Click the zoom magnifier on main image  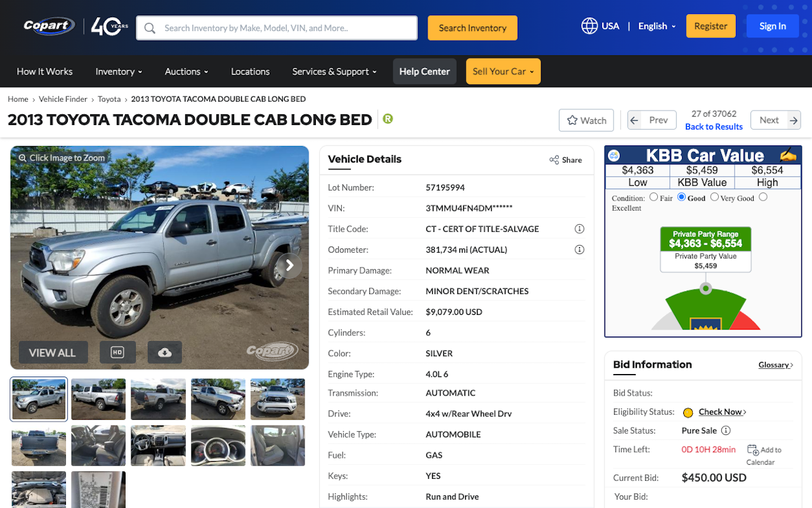22,157
